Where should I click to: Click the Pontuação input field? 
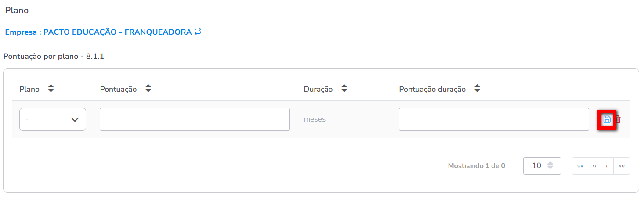[x=195, y=119]
